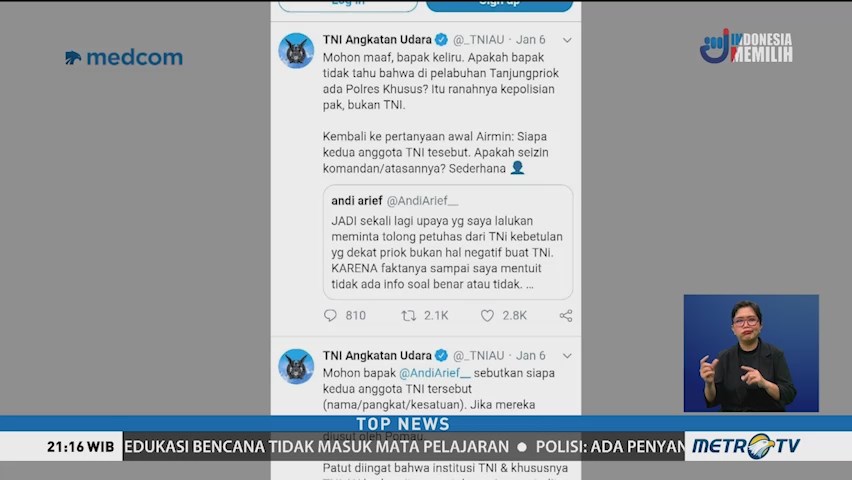Click the Indonesia Memilih logo

tap(746, 46)
